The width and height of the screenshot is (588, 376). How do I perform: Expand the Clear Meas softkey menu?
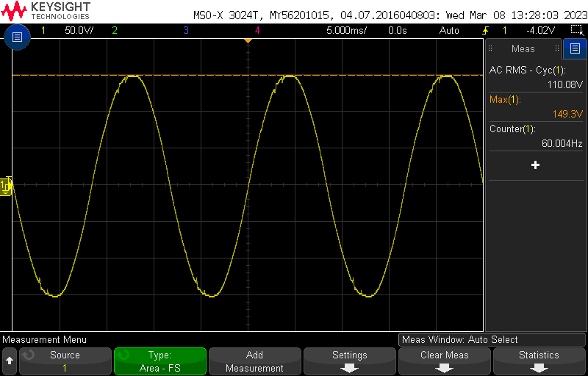coord(445,361)
